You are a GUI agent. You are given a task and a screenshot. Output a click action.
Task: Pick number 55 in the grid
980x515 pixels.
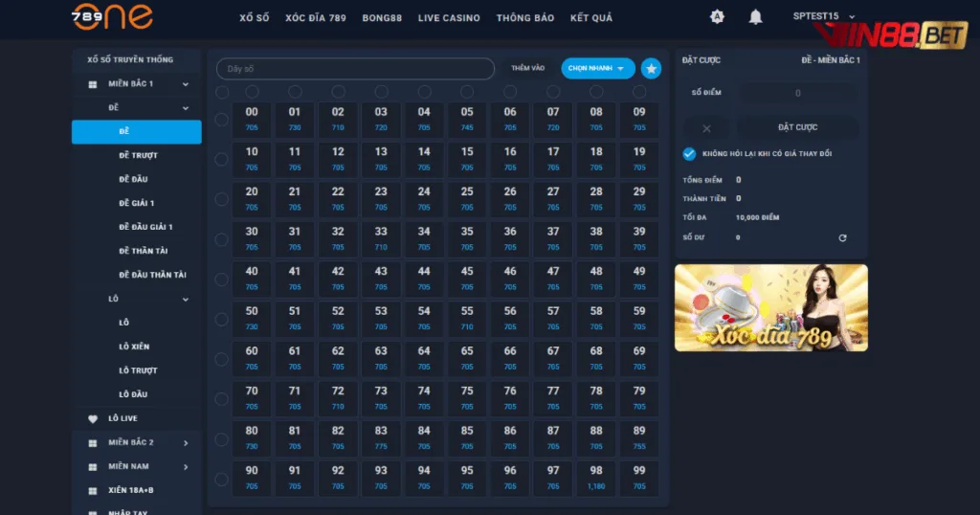[x=467, y=318]
